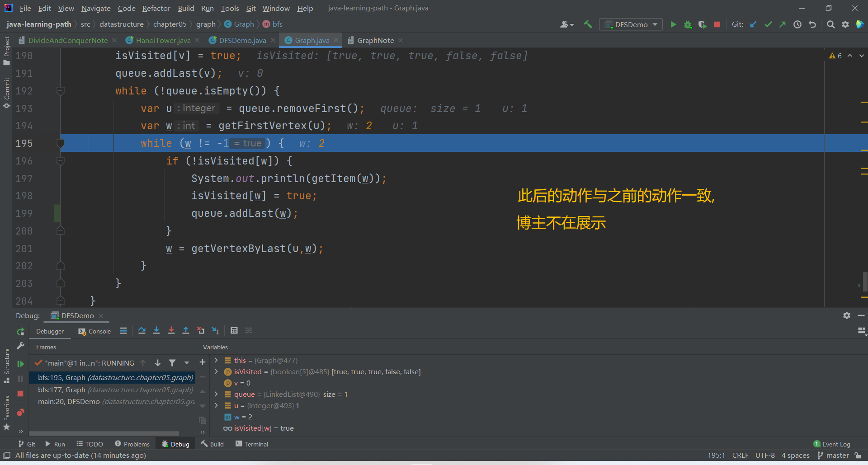Open debug panel settings gear

click(847, 315)
